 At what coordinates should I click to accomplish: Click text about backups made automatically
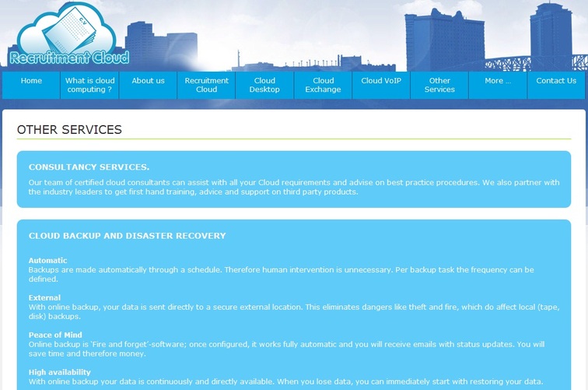click(282, 274)
